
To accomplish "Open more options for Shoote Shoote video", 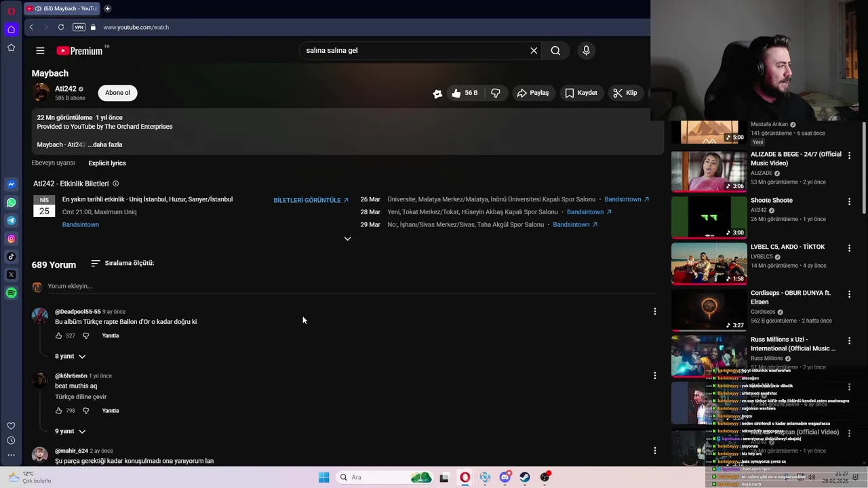I will (x=849, y=202).
